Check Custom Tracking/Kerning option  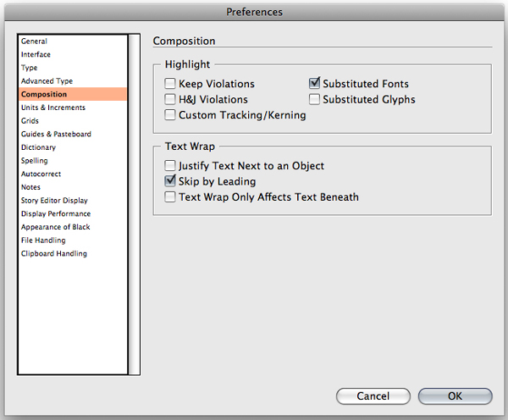pyautogui.click(x=170, y=114)
